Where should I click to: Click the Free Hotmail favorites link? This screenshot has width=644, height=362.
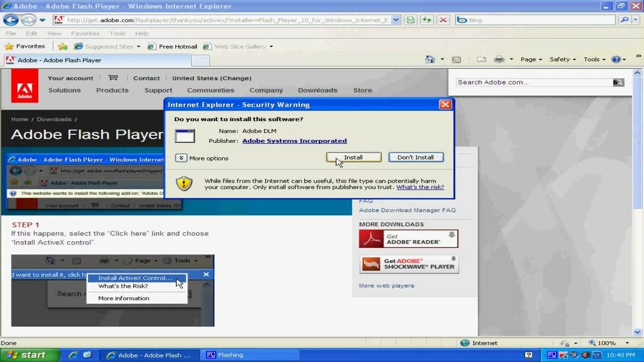tap(173, 46)
